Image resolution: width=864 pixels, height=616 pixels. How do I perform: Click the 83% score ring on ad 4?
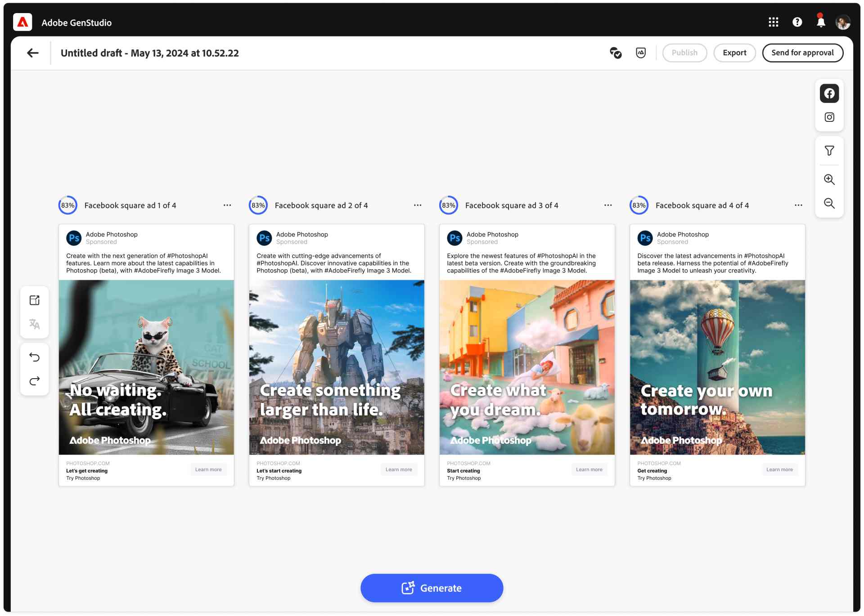[639, 205]
